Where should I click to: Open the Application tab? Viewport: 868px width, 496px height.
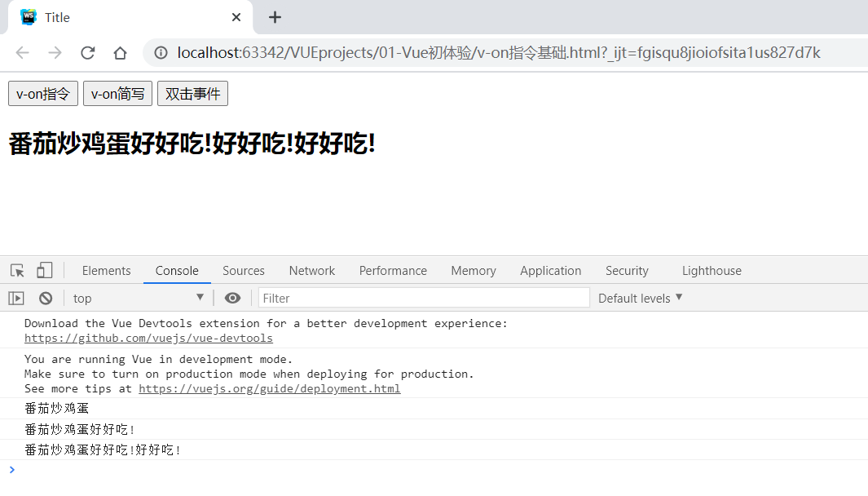click(x=550, y=271)
